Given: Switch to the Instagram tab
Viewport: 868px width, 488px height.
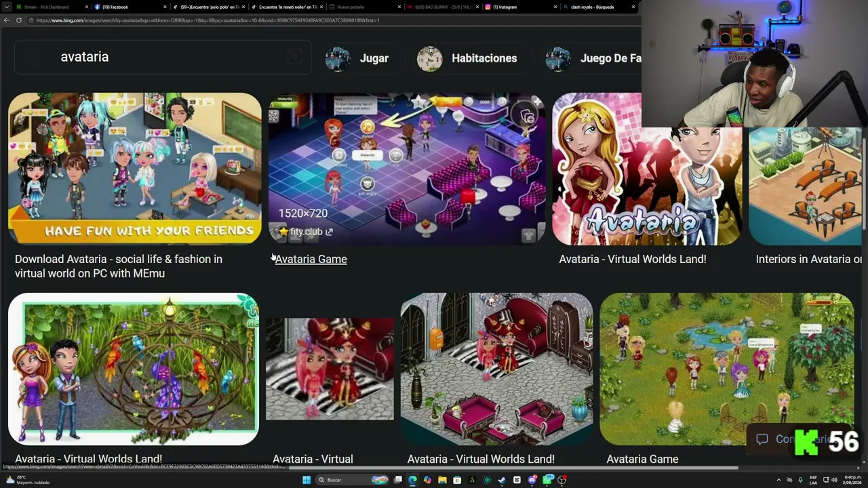Looking at the screenshot, I should [x=522, y=7].
